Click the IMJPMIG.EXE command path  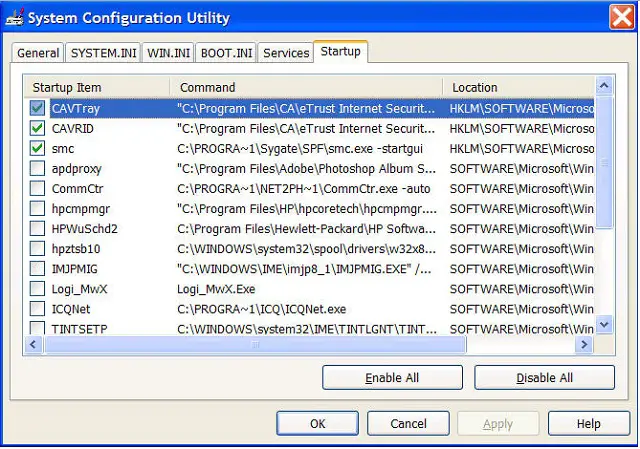(304, 269)
